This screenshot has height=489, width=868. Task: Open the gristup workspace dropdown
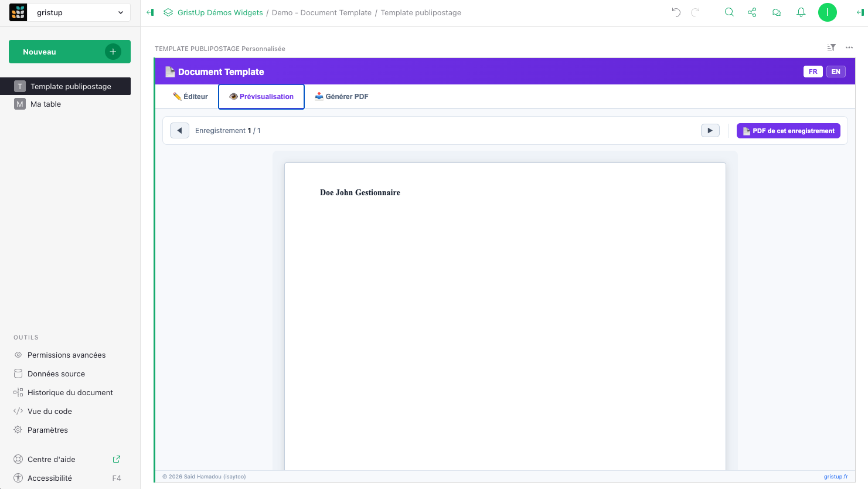(79, 12)
